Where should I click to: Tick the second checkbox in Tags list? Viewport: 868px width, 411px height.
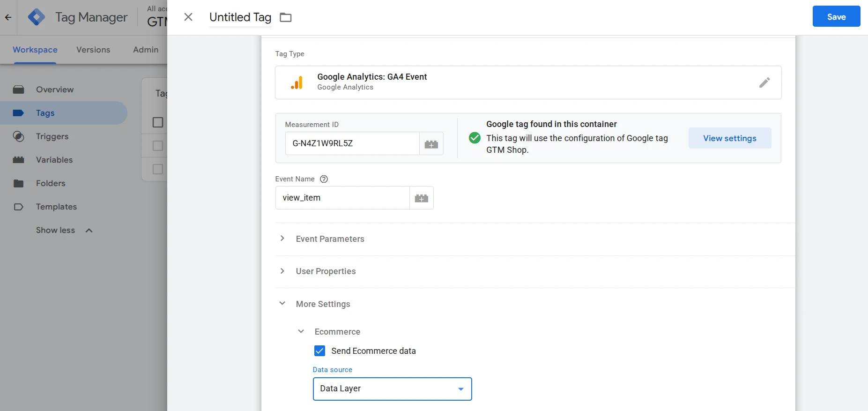point(158,146)
